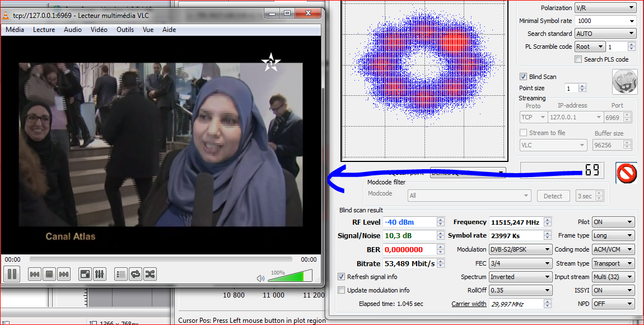Open VLC extended settings equalizer icon
The image size is (644, 325).
coord(100,274)
